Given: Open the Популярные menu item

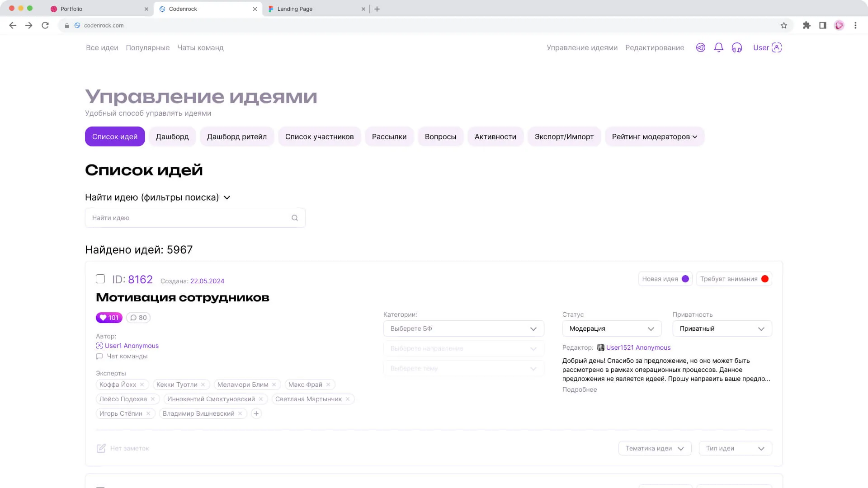Looking at the screenshot, I should 147,47.
